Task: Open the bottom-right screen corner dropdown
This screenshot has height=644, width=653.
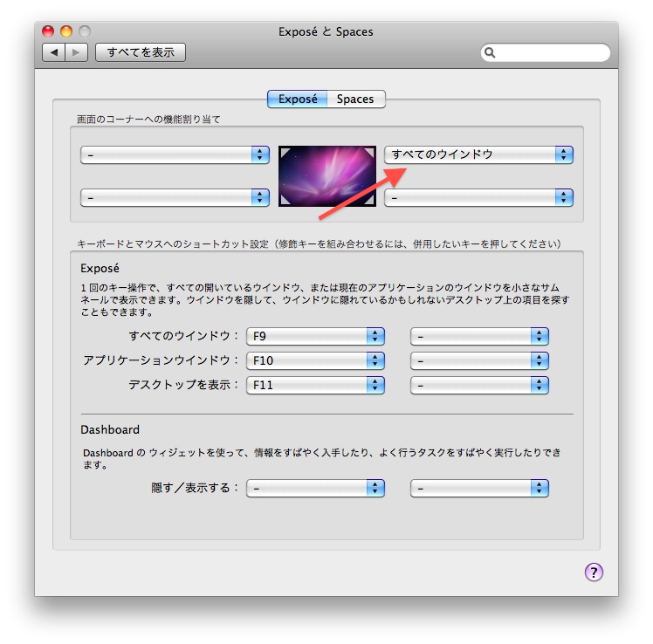Action: (478, 197)
